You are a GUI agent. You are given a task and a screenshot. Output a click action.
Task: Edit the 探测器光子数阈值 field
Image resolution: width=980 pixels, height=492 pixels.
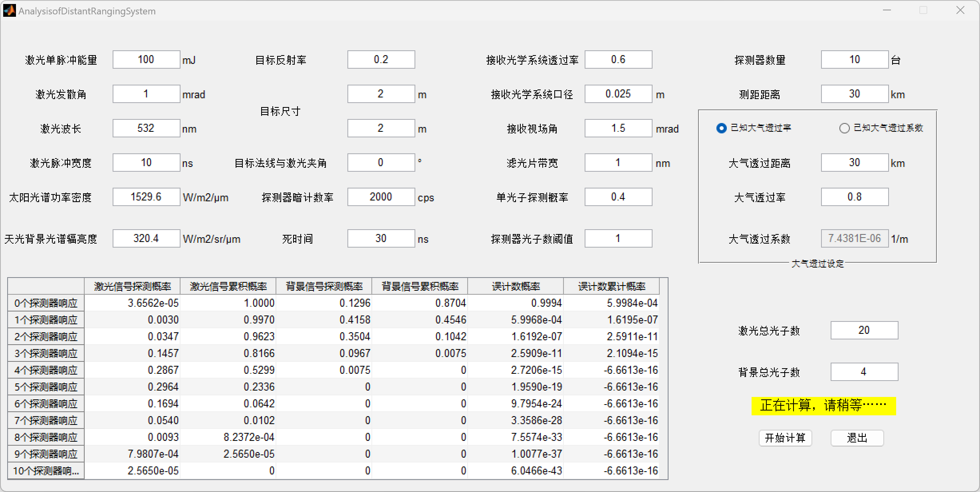pyautogui.click(x=618, y=238)
